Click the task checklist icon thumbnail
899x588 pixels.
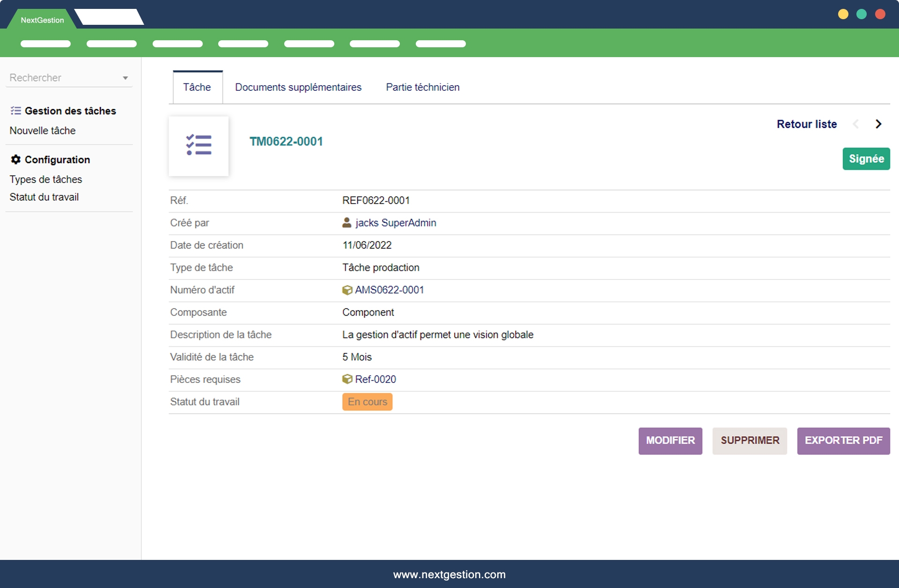(x=199, y=146)
